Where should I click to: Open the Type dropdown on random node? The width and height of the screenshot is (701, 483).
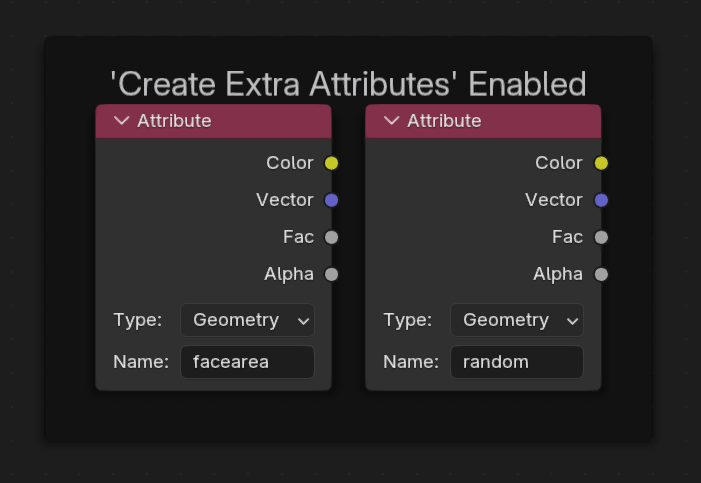[x=516, y=320]
